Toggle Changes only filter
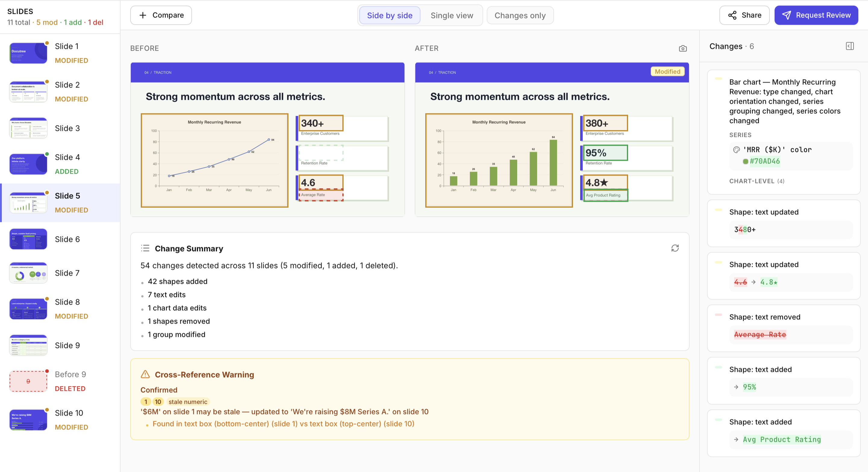Viewport: 868px width, 472px height. click(520, 15)
